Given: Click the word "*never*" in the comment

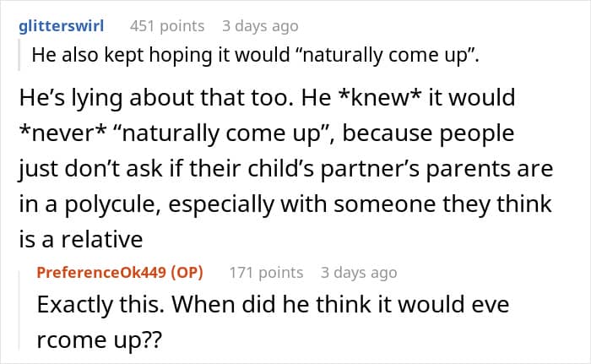Looking at the screenshot, I should point(56,133).
